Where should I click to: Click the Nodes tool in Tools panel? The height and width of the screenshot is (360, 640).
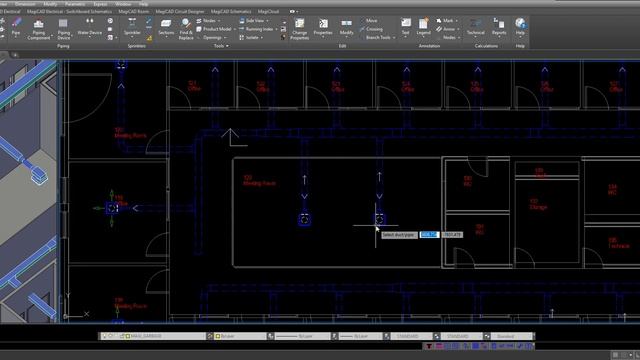click(x=209, y=20)
